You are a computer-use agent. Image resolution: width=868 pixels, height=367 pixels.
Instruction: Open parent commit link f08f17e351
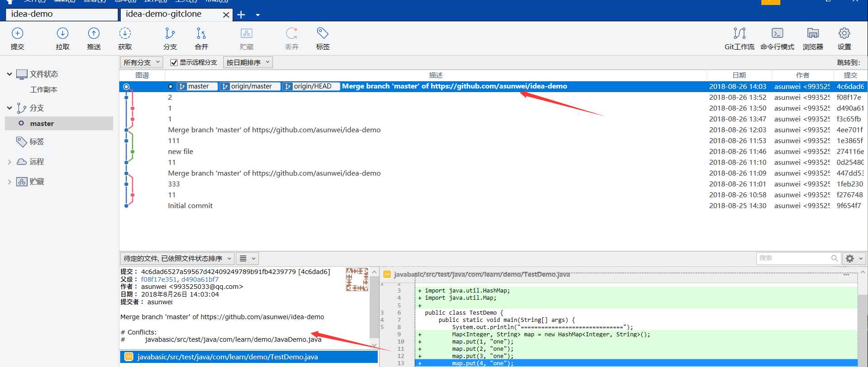point(159,279)
